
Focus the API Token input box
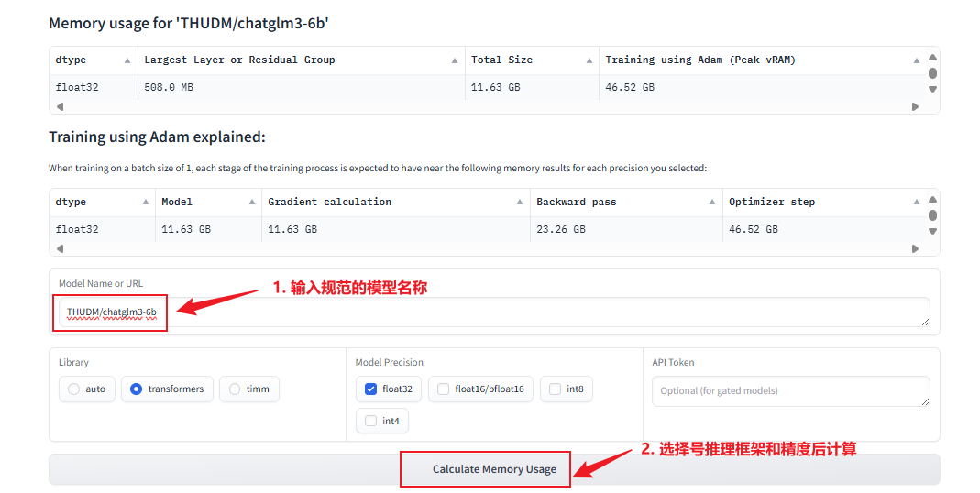coord(790,390)
